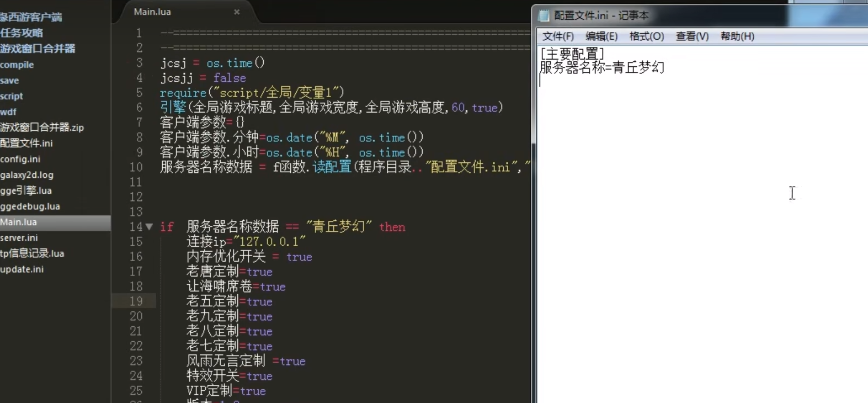The image size is (868, 403).
Task: Click the require("script/全局/变量1") line
Action: tap(252, 93)
